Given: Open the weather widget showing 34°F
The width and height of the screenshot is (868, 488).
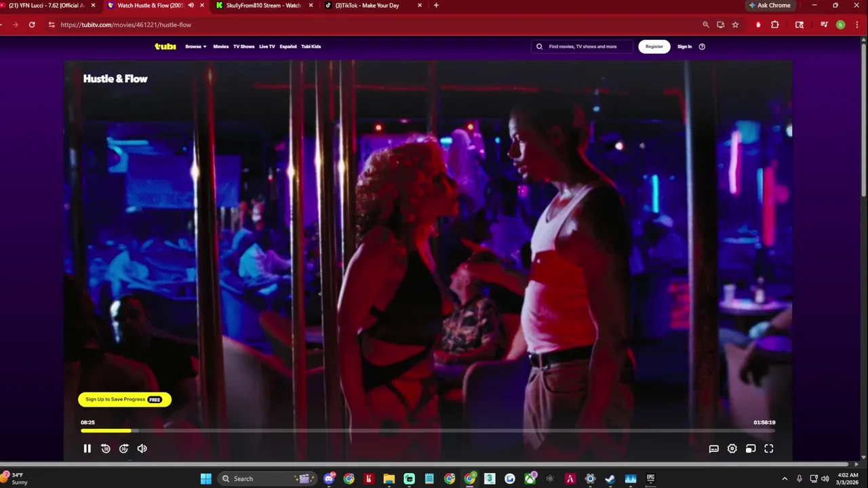Looking at the screenshot, I should 16,479.
